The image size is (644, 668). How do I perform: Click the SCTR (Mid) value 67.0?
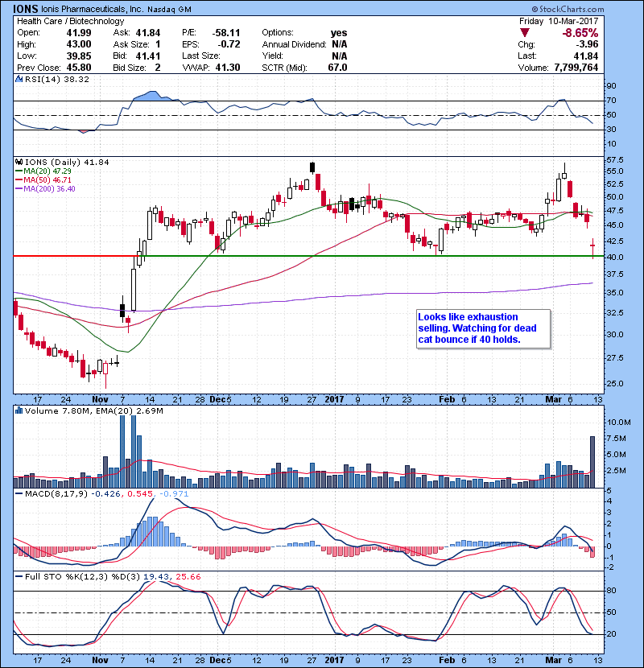tap(337, 68)
